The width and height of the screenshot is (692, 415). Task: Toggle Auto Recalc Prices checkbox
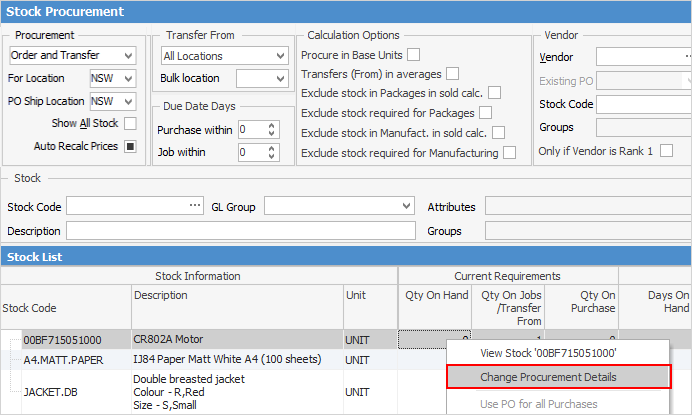click(130, 146)
